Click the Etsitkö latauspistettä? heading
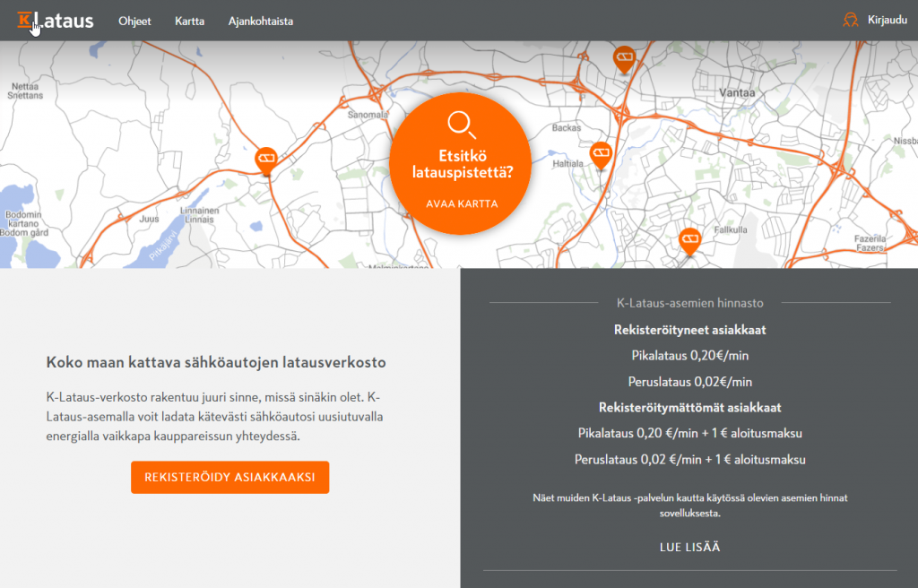Viewport: 918px width, 588px height. pyautogui.click(x=463, y=164)
